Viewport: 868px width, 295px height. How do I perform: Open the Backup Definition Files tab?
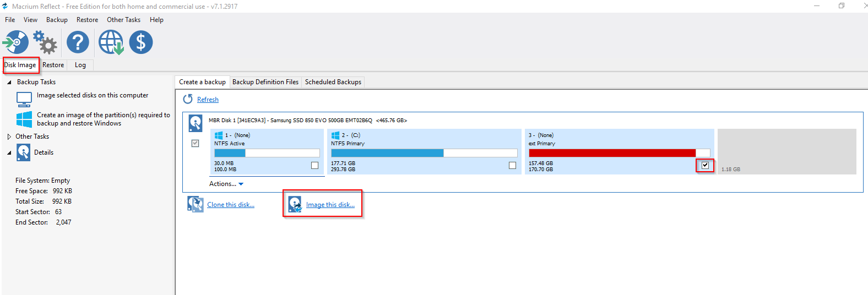(265, 82)
